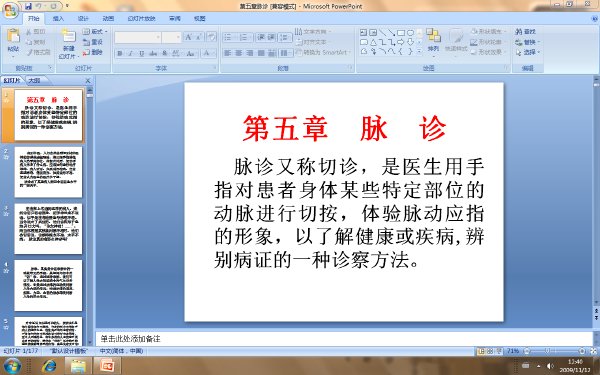The height and width of the screenshot is (375, 600).
Task: Select the rectangle shape in shapes gallery
Action: click(401, 33)
